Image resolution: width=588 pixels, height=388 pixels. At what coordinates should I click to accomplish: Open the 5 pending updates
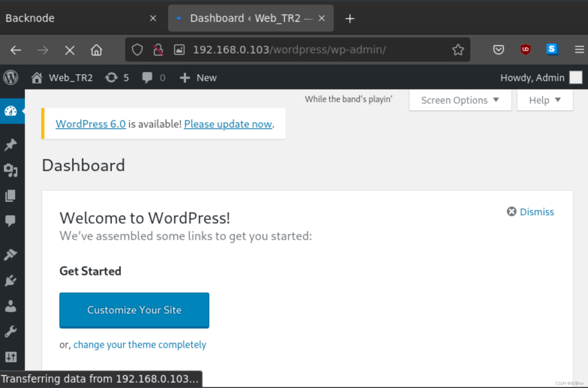(x=117, y=78)
